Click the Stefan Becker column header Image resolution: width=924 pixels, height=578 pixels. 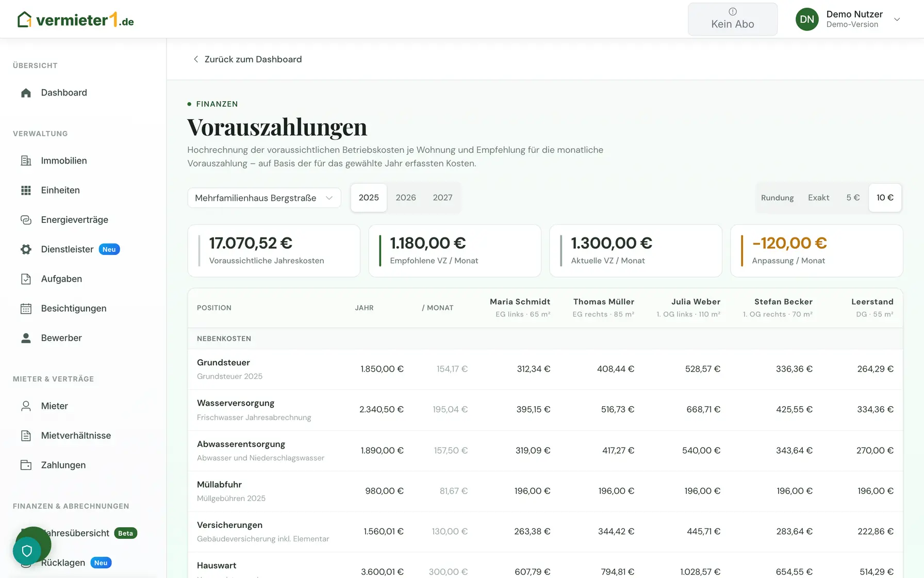click(x=778, y=308)
